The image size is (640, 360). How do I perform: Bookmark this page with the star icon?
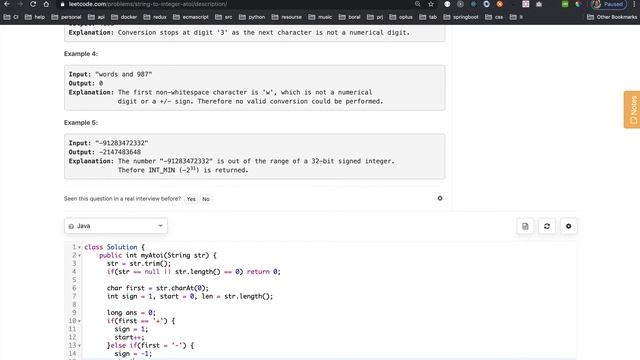pyautogui.click(x=431, y=4)
